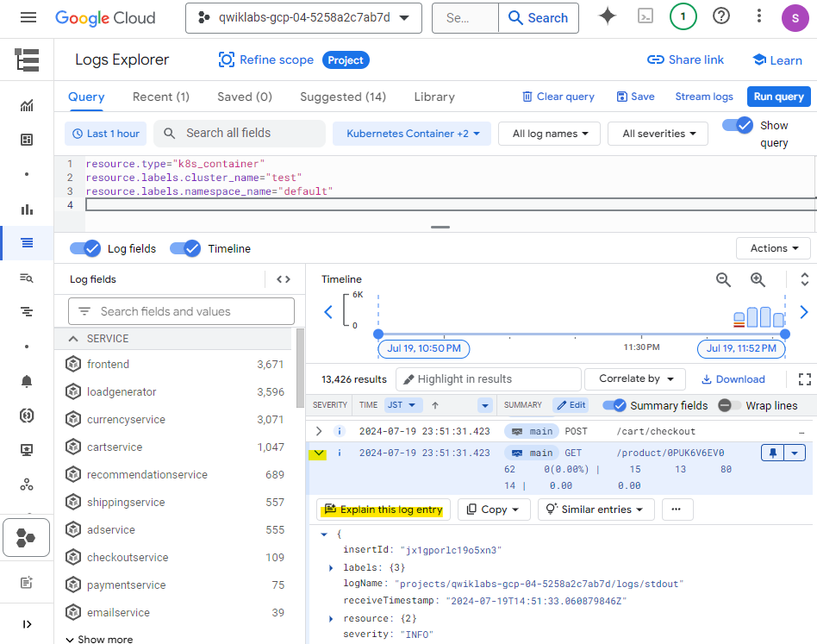Open Log Analytics sidebar icon
This screenshot has width=817, height=644.
[x=27, y=278]
